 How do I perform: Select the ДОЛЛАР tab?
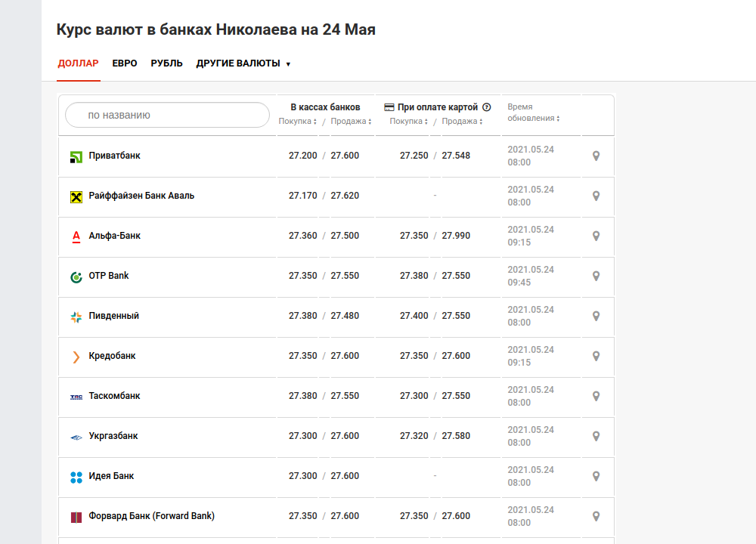click(78, 63)
